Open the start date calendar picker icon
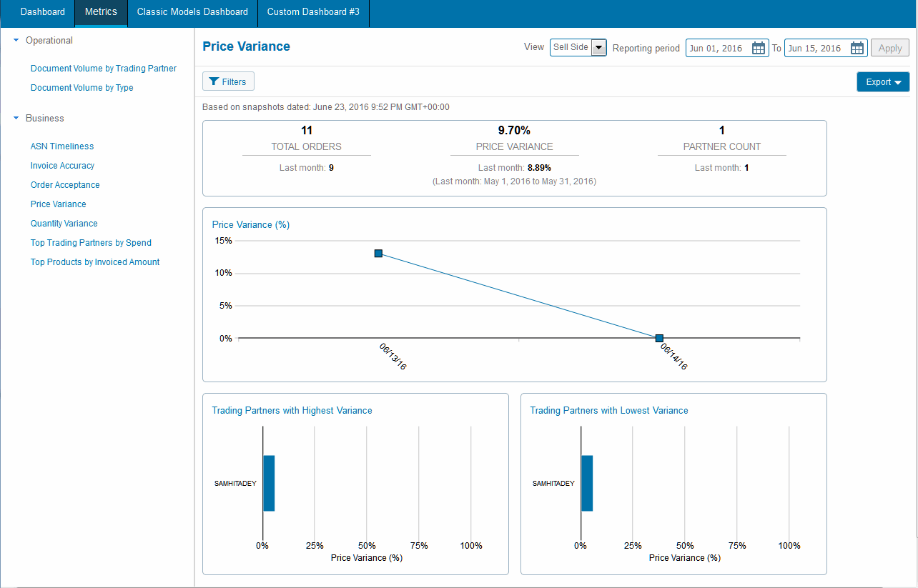The height and width of the screenshot is (588, 918). tap(759, 49)
